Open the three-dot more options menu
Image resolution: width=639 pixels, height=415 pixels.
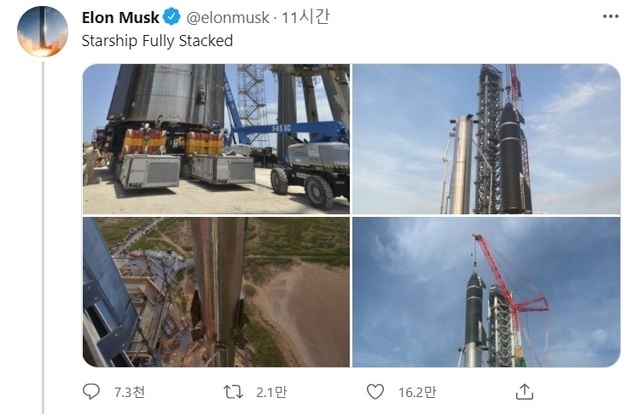(610, 16)
